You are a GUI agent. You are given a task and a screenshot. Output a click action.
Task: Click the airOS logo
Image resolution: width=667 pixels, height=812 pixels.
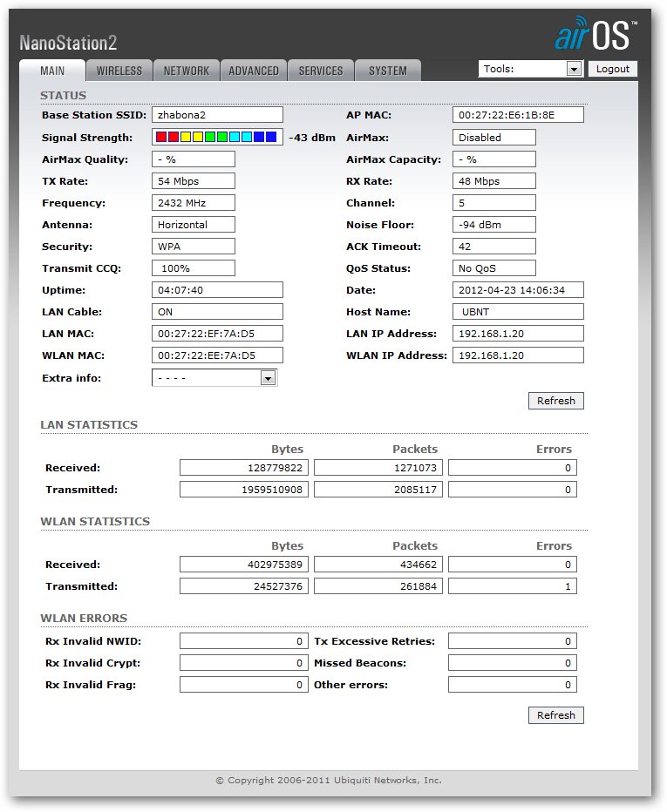click(x=595, y=34)
